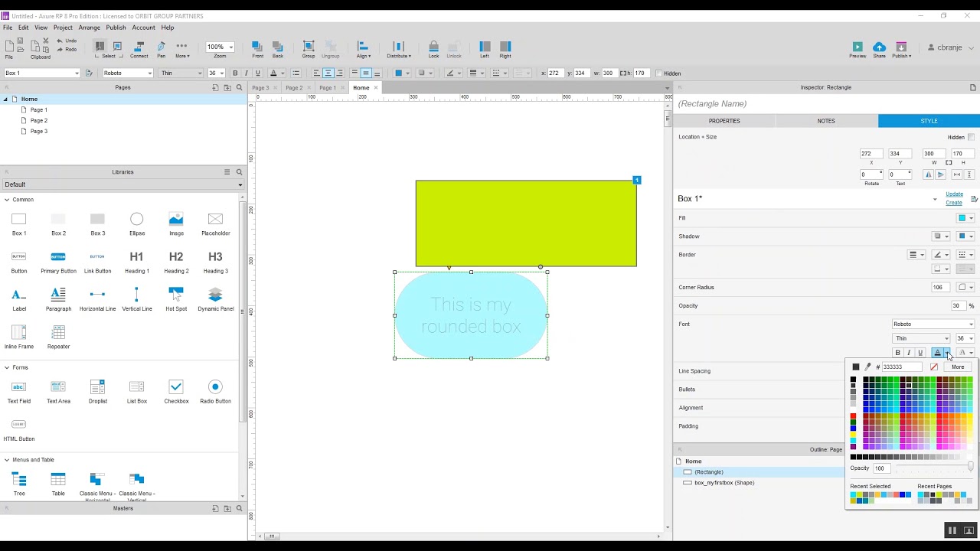Image resolution: width=980 pixels, height=551 pixels.
Task: Send selection to Back
Action: [277, 49]
